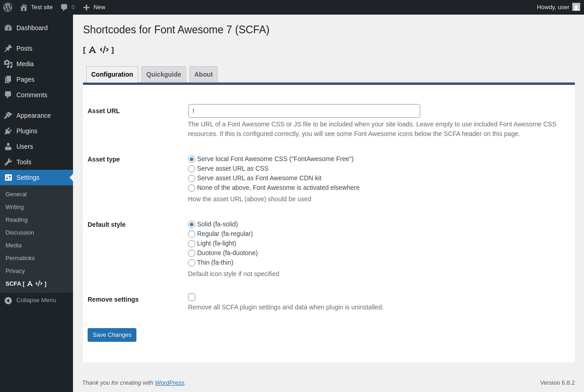
Task: Click the Settings sliders icon
Action: [8, 178]
